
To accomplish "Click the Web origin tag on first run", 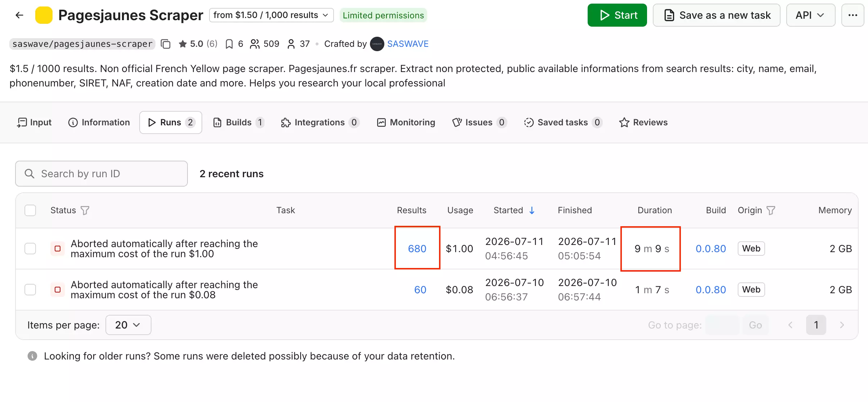I will 751,249.
